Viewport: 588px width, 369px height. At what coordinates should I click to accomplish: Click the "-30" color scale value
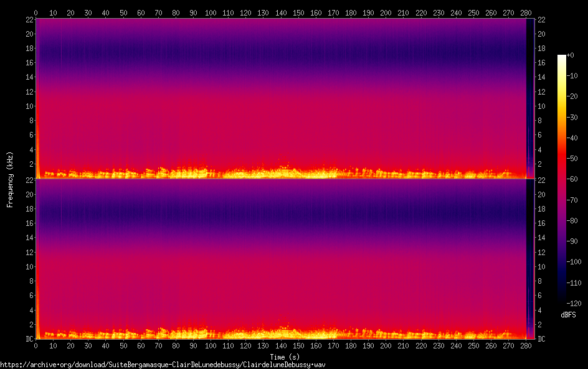tap(572, 117)
